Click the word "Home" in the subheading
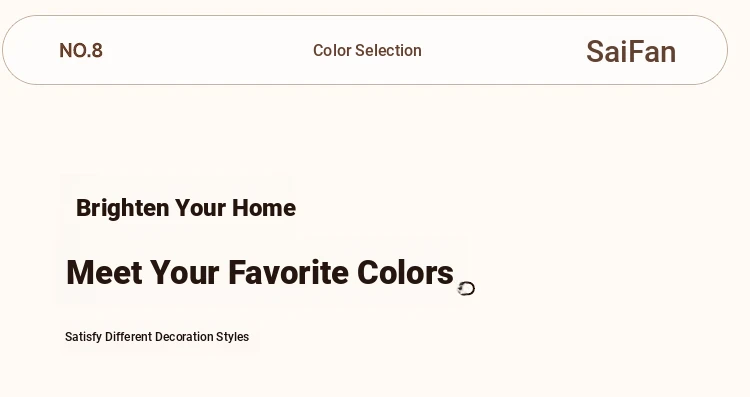Screen dimensions: 750x397 [x=264, y=208]
